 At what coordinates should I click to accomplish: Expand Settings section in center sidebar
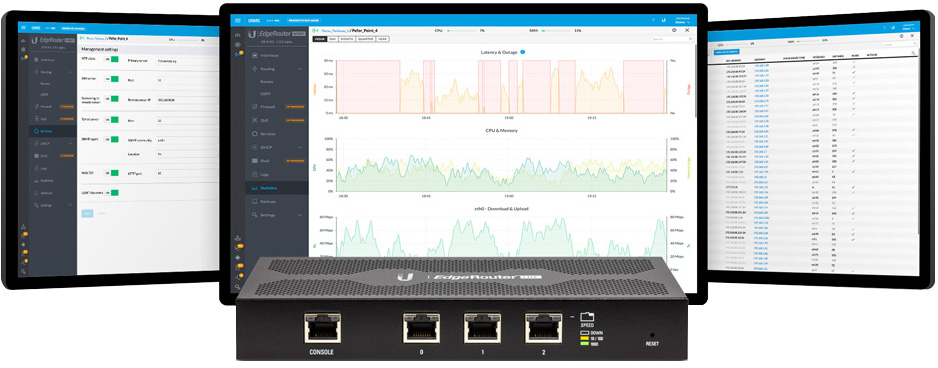pos(300,215)
